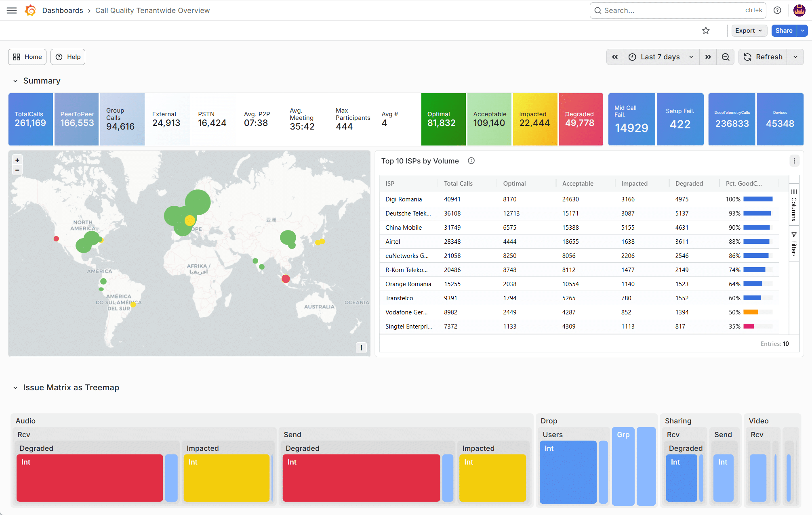812x515 pixels.
Task: Star this dashboard as favorite
Action: pyautogui.click(x=706, y=31)
